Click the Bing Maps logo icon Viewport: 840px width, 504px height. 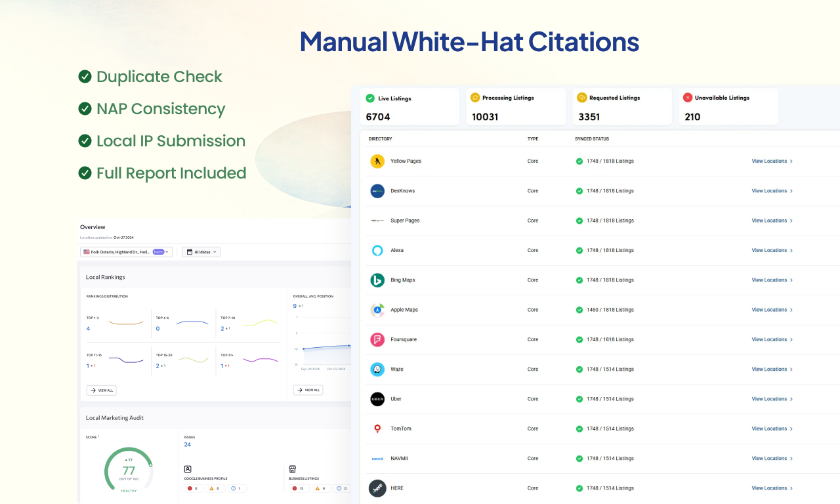(x=377, y=280)
